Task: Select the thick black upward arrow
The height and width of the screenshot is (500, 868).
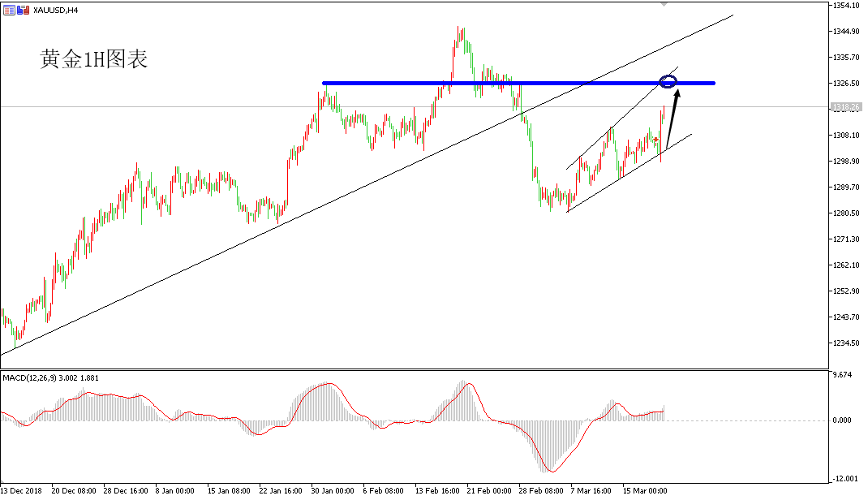Action: (x=672, y=119)
